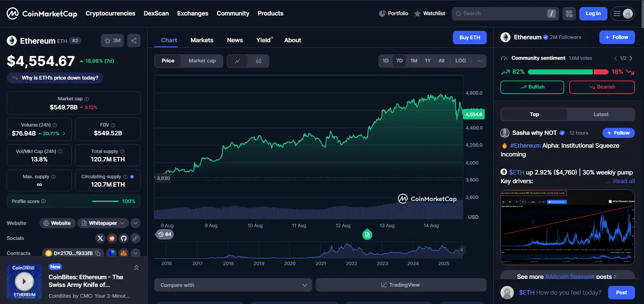Share Ethereum page icon
The image size is (644, 304).
point(134,41)
